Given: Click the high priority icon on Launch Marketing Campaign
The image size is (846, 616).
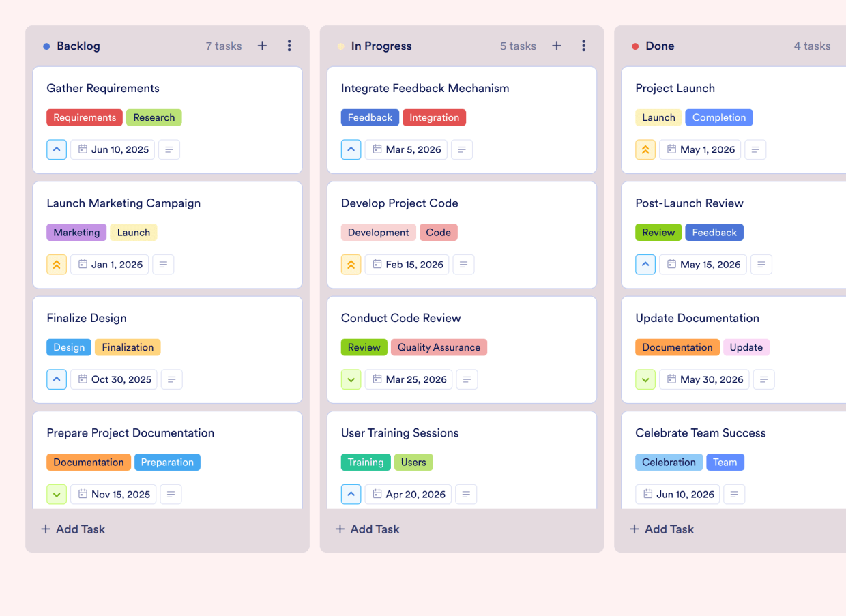Looking at the screenshot, I should click(57, 264).
